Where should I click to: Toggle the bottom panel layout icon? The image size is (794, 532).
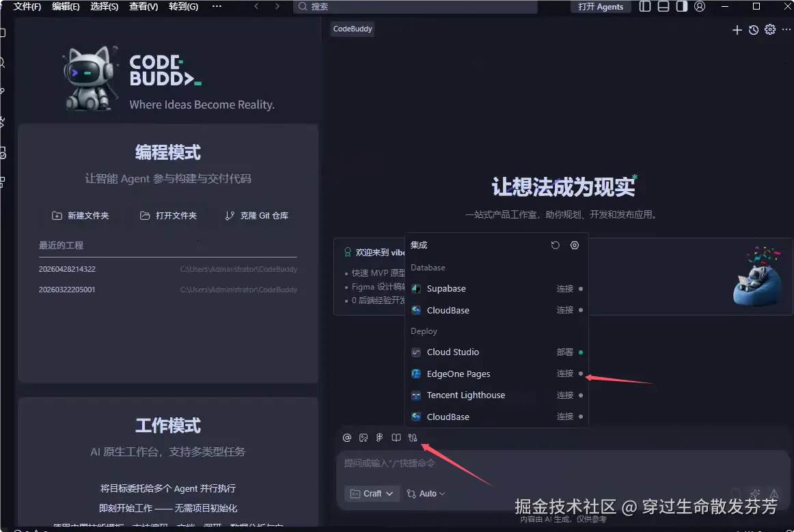[663, 7]
